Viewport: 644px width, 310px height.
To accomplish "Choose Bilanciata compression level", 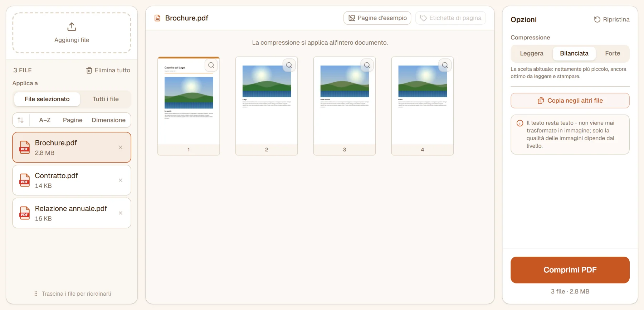I will coord(574,54).
